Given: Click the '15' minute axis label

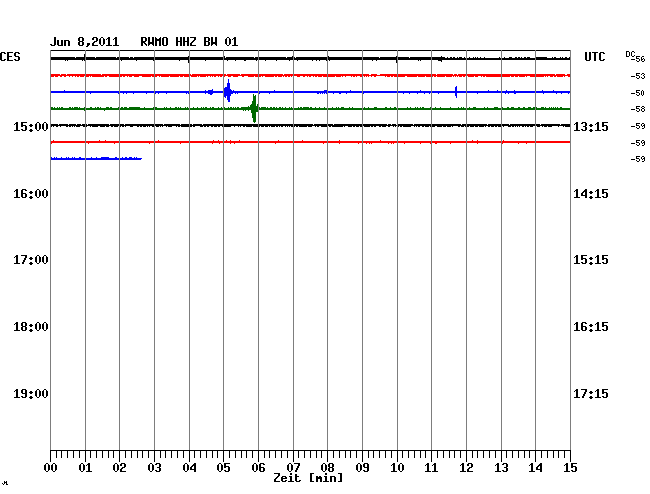Looking at the screenshot, I should [x=570, y=468].
